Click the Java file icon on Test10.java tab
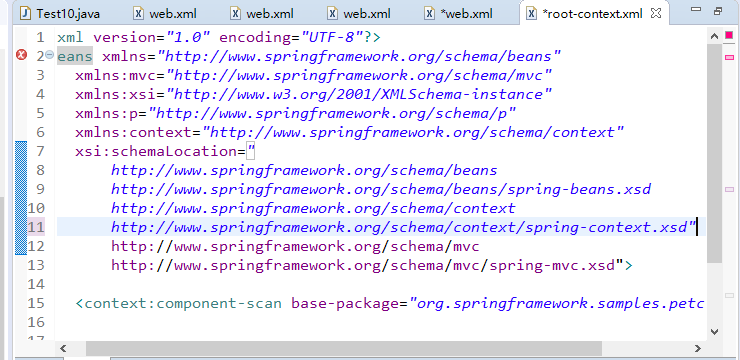The width and height of the screenshot is (740, 360). click(x=26, y=13)
